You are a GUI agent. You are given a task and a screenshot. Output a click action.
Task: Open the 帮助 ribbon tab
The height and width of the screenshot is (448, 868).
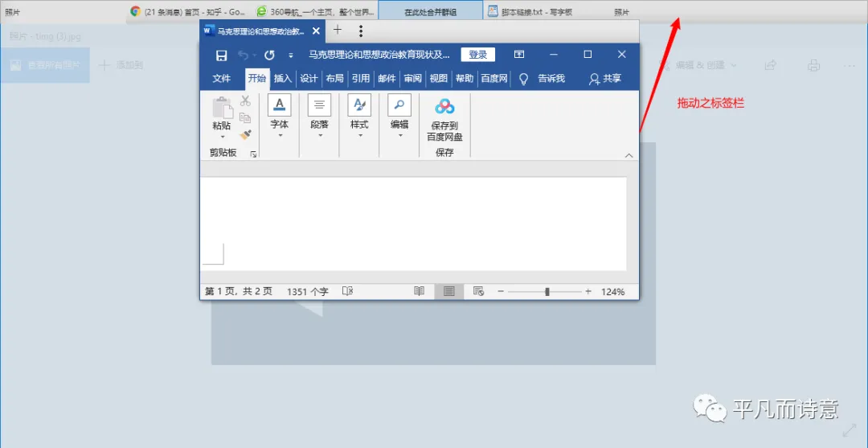tap(465, 79)
